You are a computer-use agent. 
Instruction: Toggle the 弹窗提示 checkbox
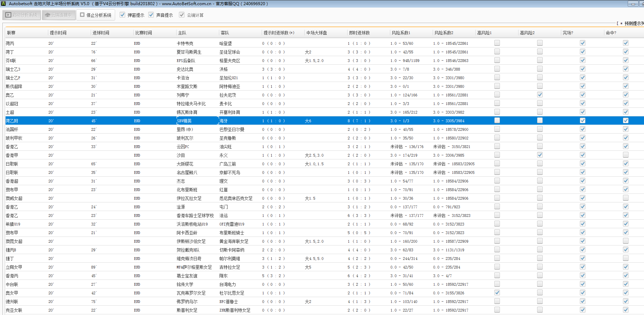(x=122, y=15)
